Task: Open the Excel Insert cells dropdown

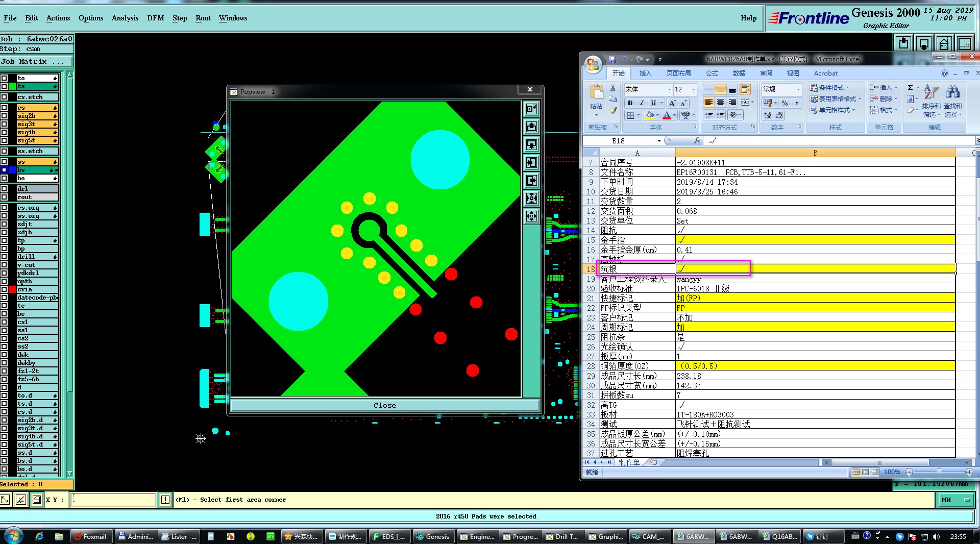Action: coord(884,88)
